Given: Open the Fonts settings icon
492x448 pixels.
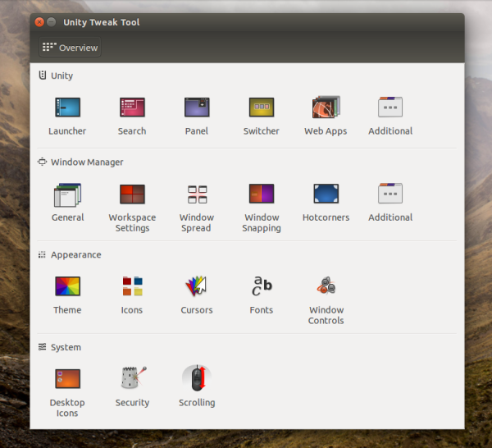Looking at the screenshot, I should pos(262,286).
